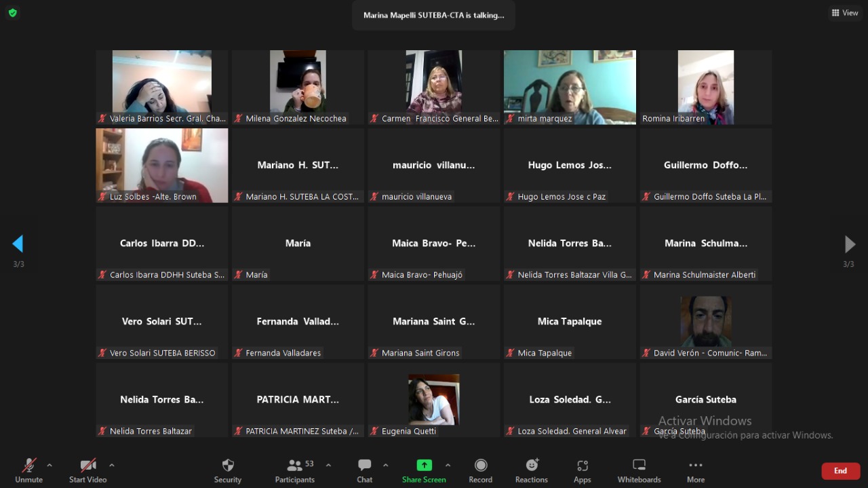Expand the Participants options caret

(x=329, y=465)
